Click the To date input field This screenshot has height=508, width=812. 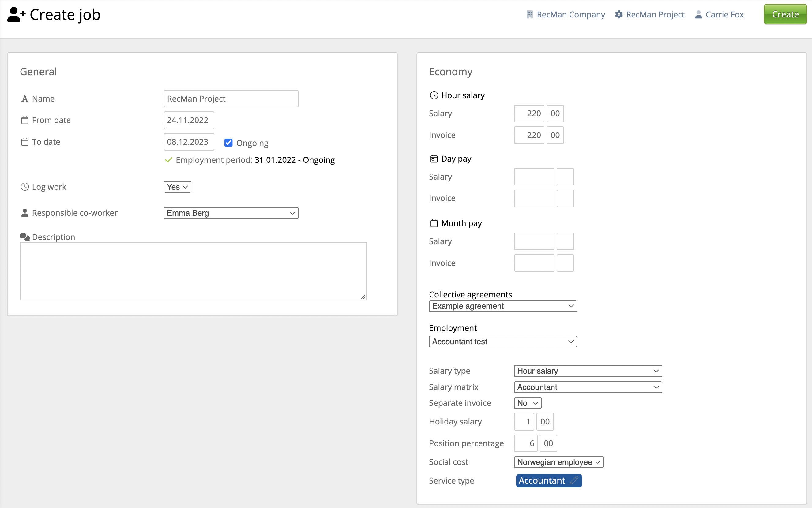189,142
